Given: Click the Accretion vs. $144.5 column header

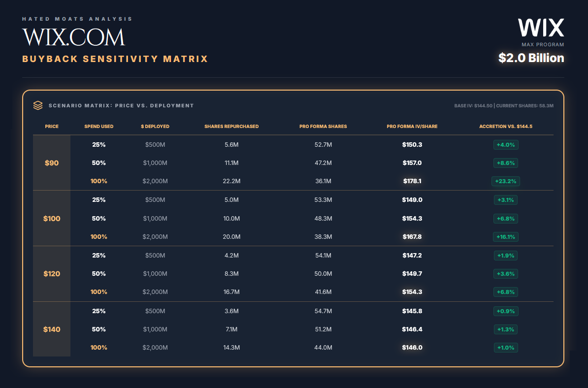Looking at the screenshot, I should tap(505, 127).
